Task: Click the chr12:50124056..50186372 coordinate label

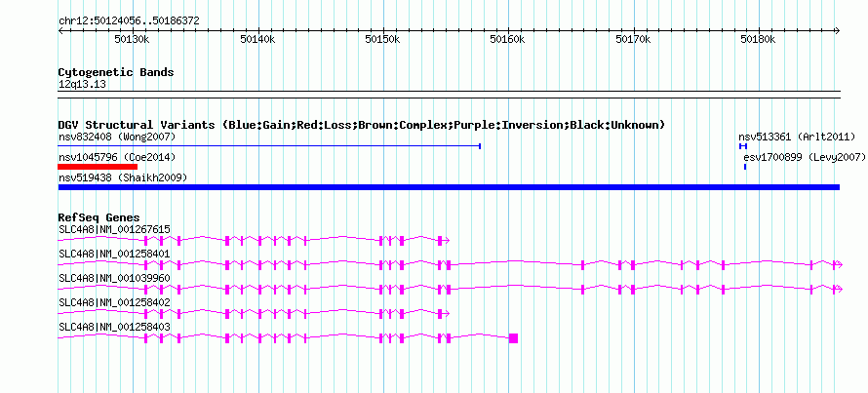Action: (129, 21)
